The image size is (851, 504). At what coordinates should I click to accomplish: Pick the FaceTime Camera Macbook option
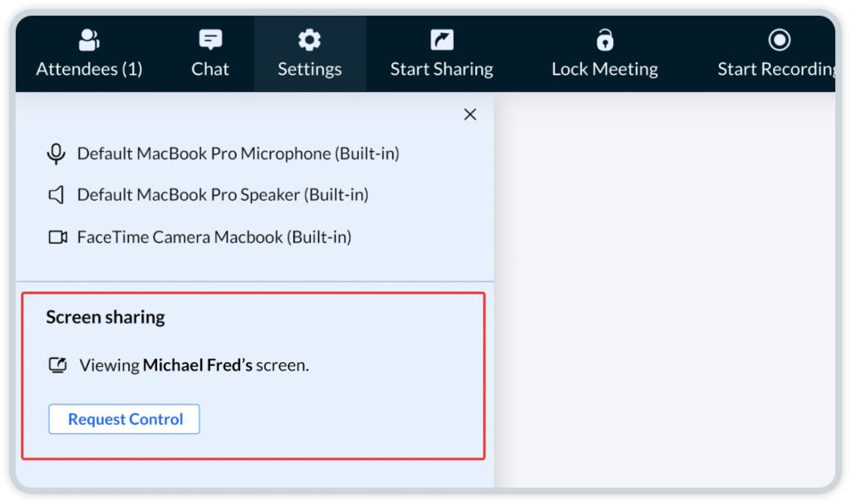[214, 237]
